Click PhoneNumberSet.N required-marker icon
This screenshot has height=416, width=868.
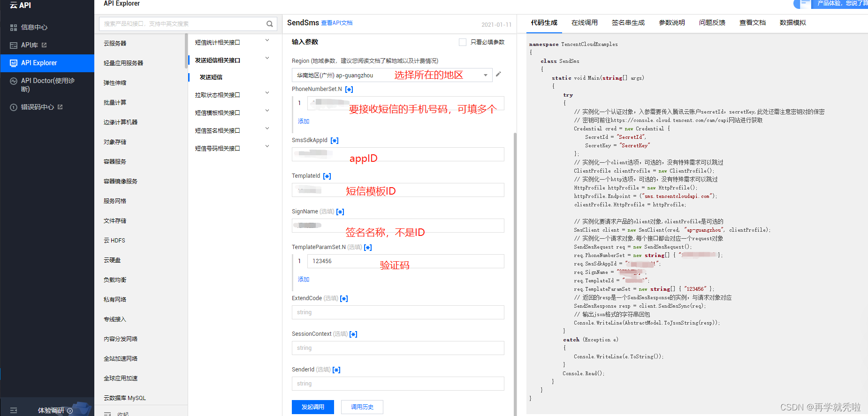[x=349, y=89]
